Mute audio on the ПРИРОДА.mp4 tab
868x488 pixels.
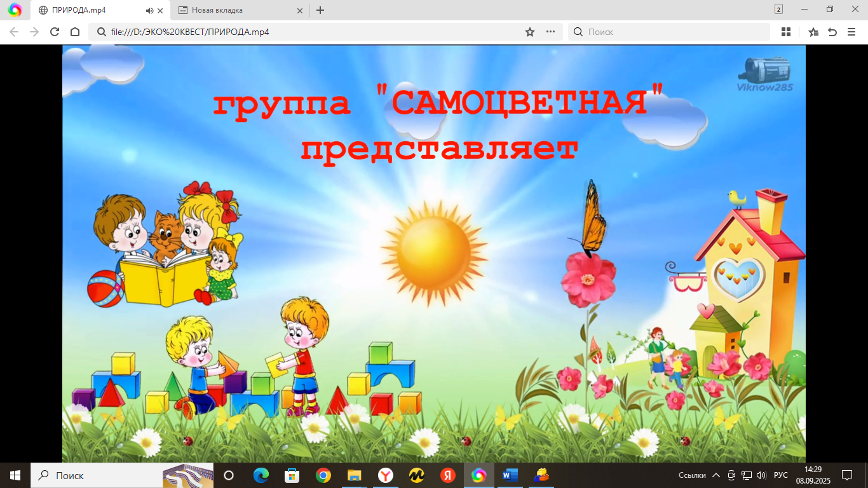pos(149,10)
